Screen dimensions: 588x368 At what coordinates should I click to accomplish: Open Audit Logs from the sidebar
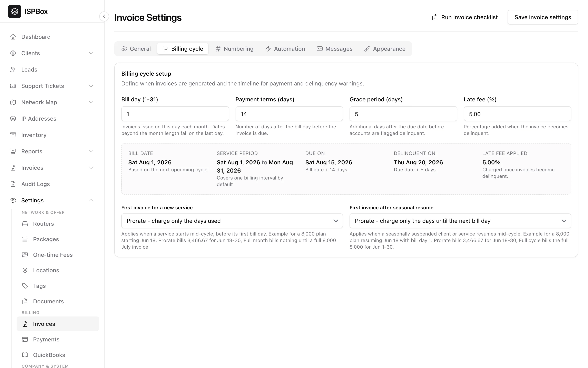pos(52,184)
